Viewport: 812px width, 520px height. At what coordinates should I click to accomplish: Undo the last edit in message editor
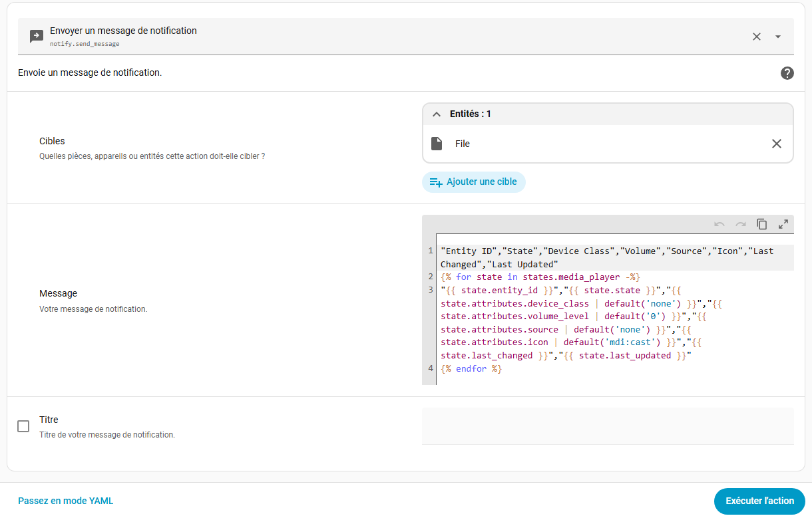(719, 225)
